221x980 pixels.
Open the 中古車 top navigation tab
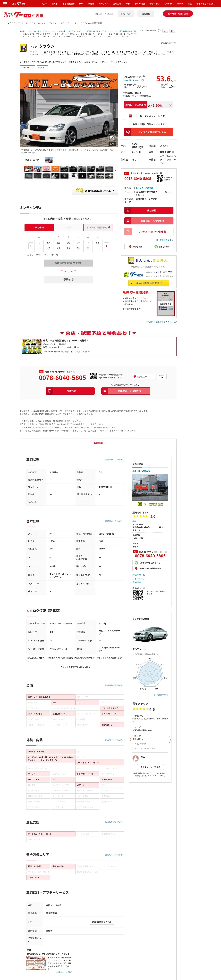44,4
